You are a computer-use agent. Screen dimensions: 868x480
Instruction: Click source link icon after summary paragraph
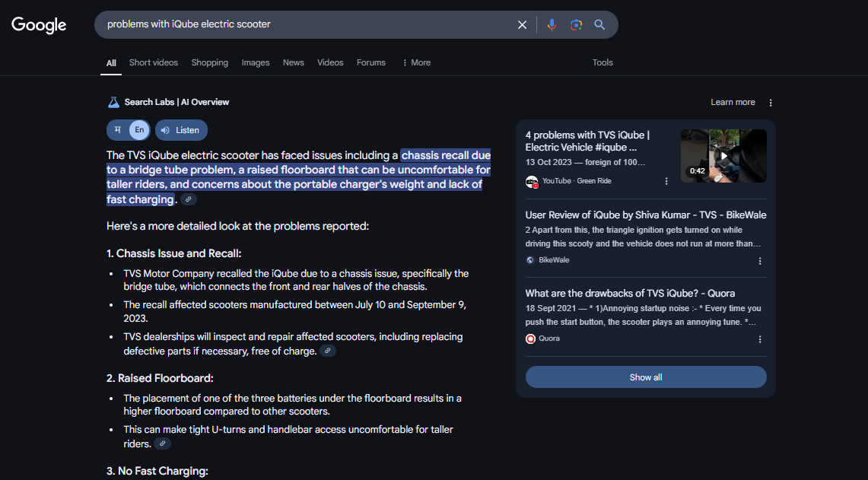coord(189,199)
